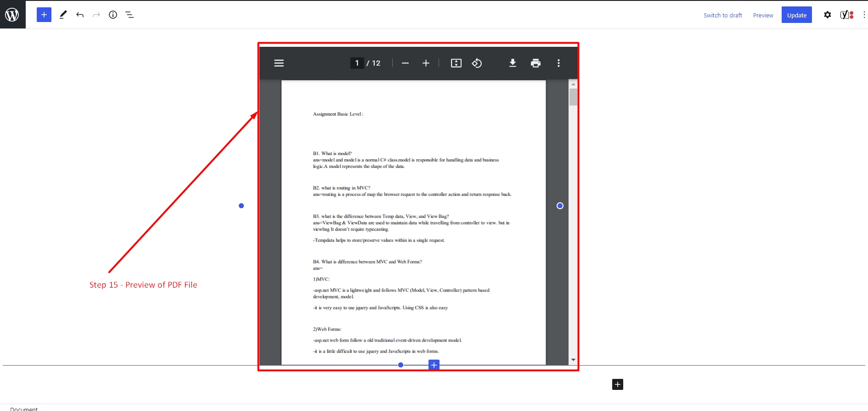Click the WordPress logo icon
868x411 pixels.
pyautogui.click(x=12, y=15)
